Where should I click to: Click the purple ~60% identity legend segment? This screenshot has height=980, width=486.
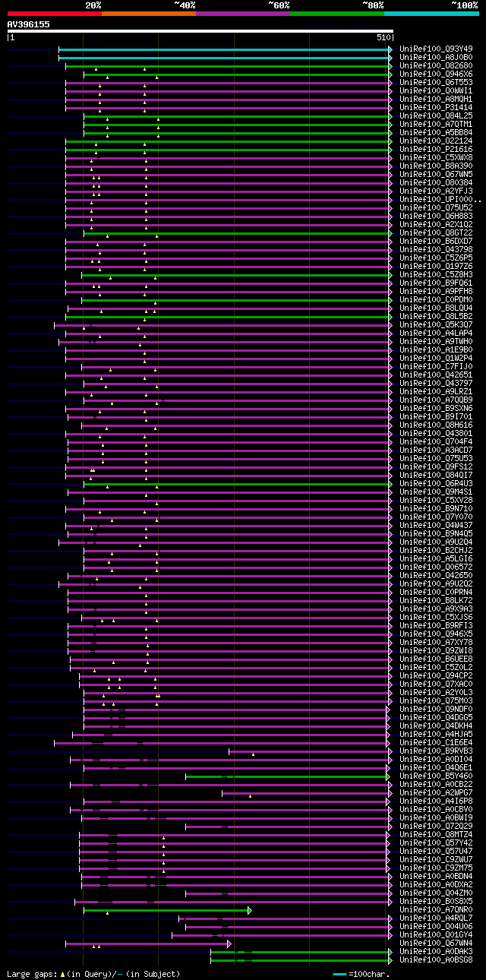[x=243, y=14]
